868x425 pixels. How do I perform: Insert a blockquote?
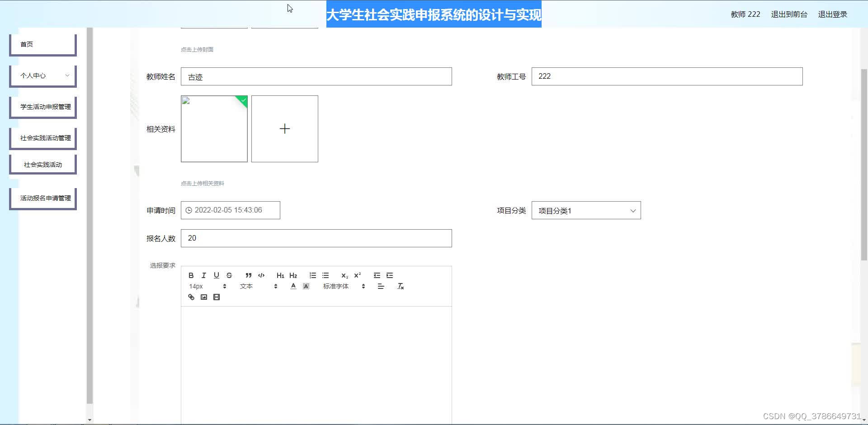(x=249, y=275)
